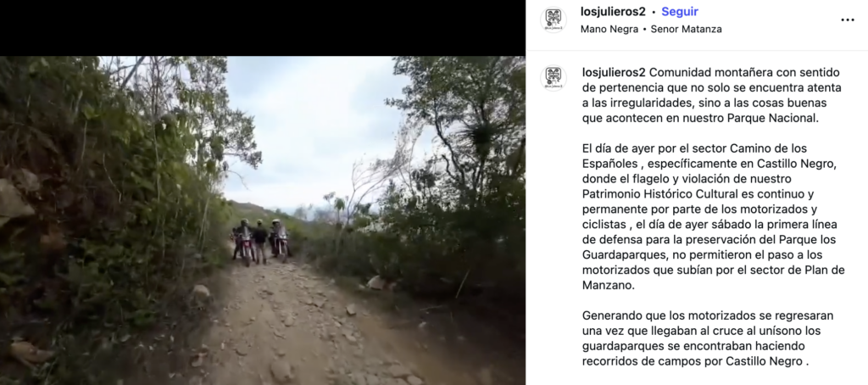Follow the account with the Seguir button
The height and width of the screenshot is (385, 868).
click(680, 12)
